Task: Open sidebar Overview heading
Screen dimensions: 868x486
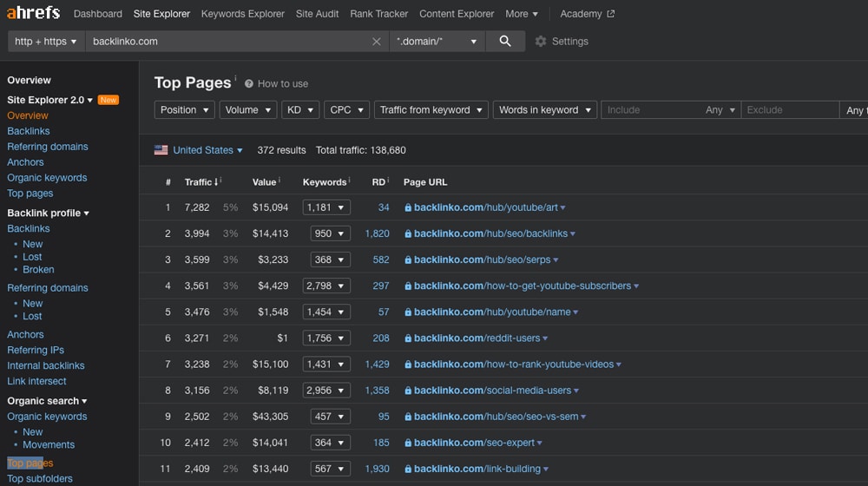Action: [29, 80]
